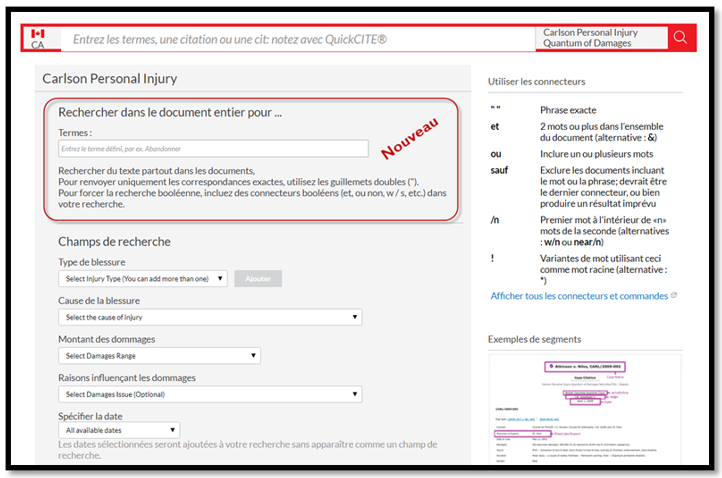The image size is (722, 478).
Task: Click the Spécifier la date label
Action: pyautogui.click(x=90, y=416)
